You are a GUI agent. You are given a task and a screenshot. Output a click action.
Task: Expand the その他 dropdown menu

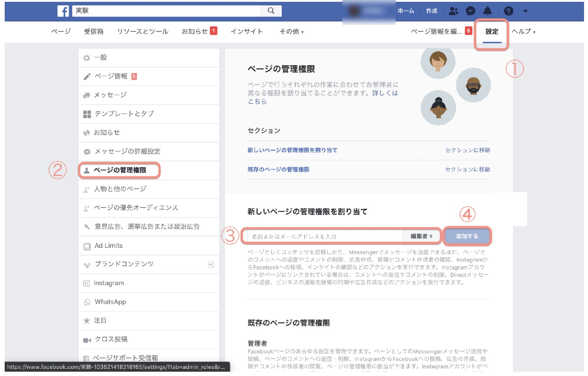[291, 32]
